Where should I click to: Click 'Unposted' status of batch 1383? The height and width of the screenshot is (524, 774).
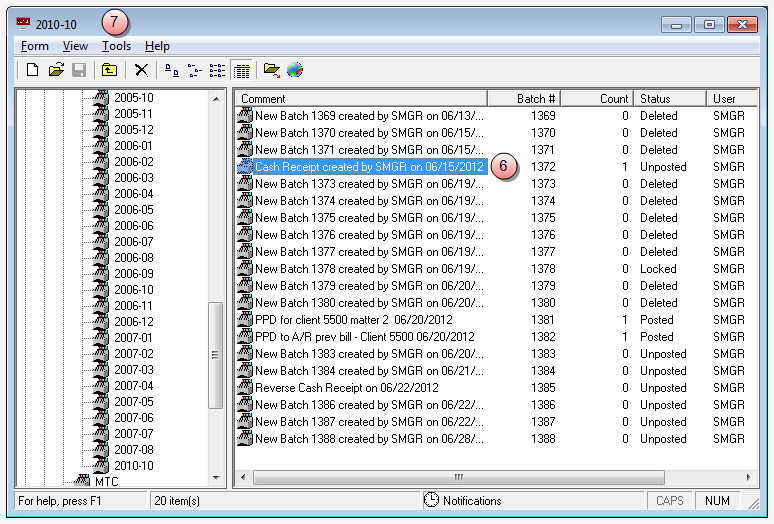click(663, 354)
